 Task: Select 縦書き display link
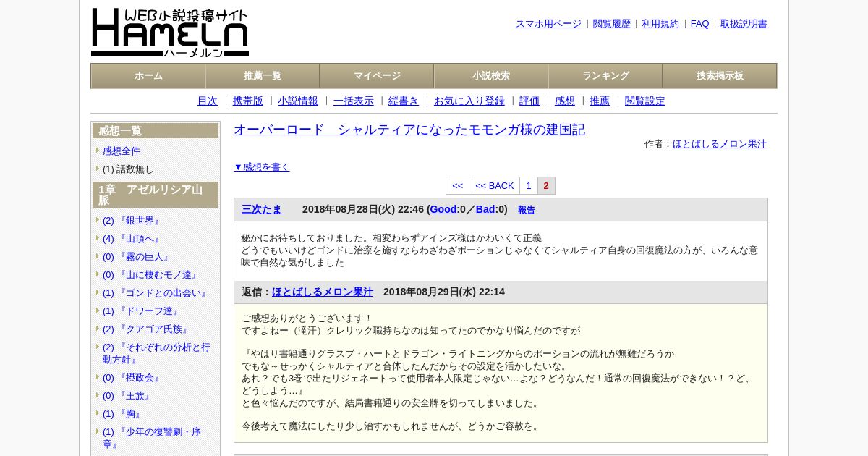tap(404, 101)
